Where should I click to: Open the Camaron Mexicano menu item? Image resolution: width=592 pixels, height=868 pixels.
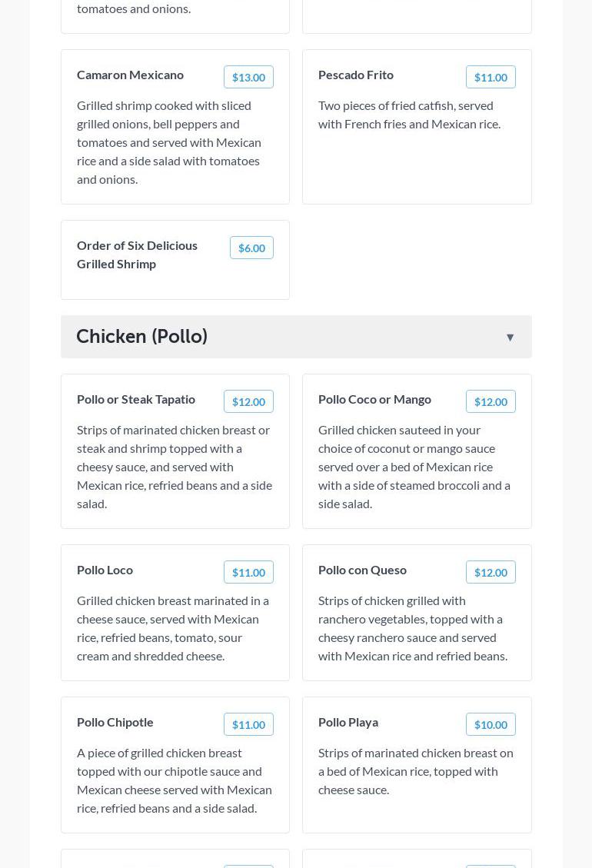[130, 75]
